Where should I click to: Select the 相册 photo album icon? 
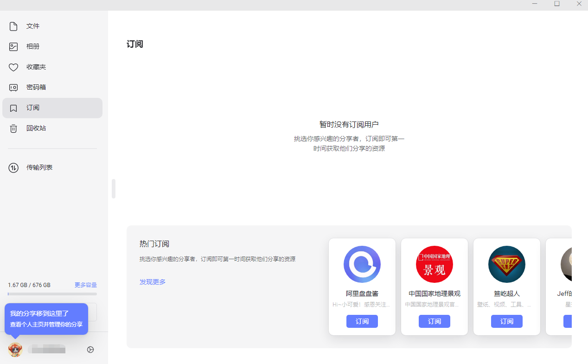(13, 46)
